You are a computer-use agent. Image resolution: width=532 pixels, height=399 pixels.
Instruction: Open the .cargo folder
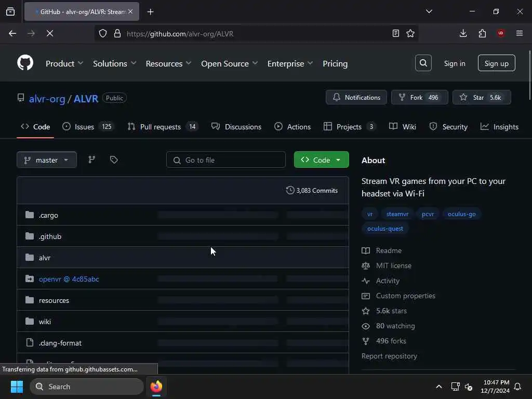48,215
